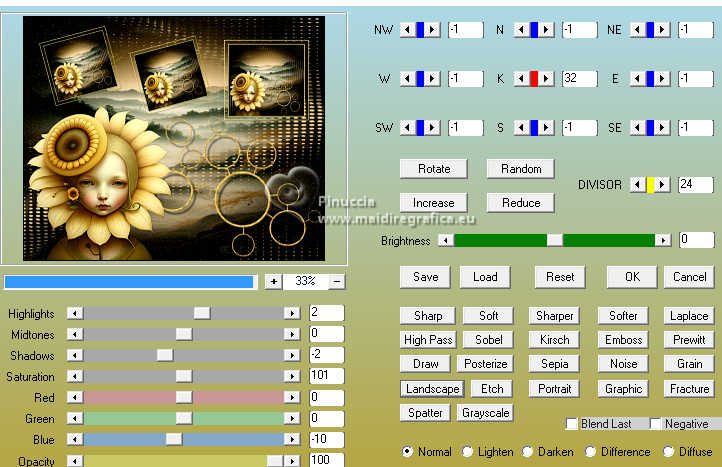Image resolution: width=722 pixels, height=467 pixels.
Task: Select the Lighten blend mode
Action: [467, 451]
